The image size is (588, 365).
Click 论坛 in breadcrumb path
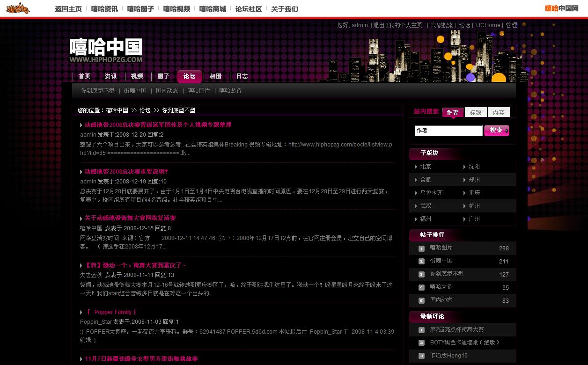145,110
